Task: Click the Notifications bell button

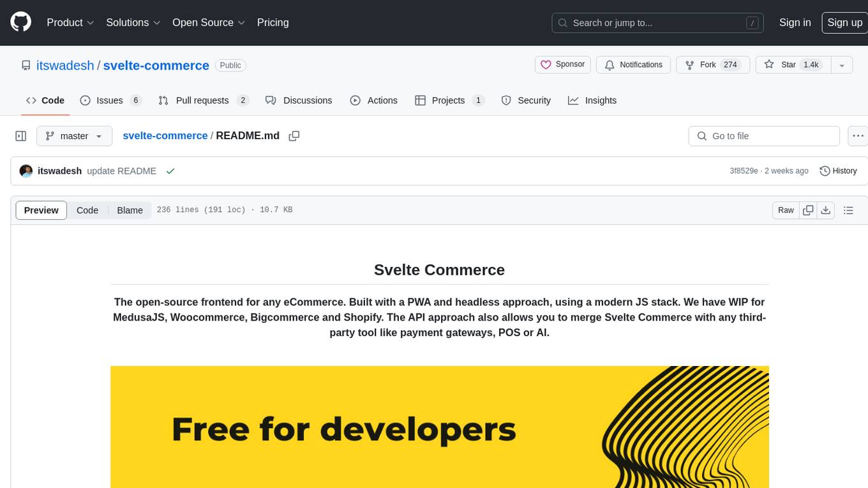Action: (x=633, y=65)
